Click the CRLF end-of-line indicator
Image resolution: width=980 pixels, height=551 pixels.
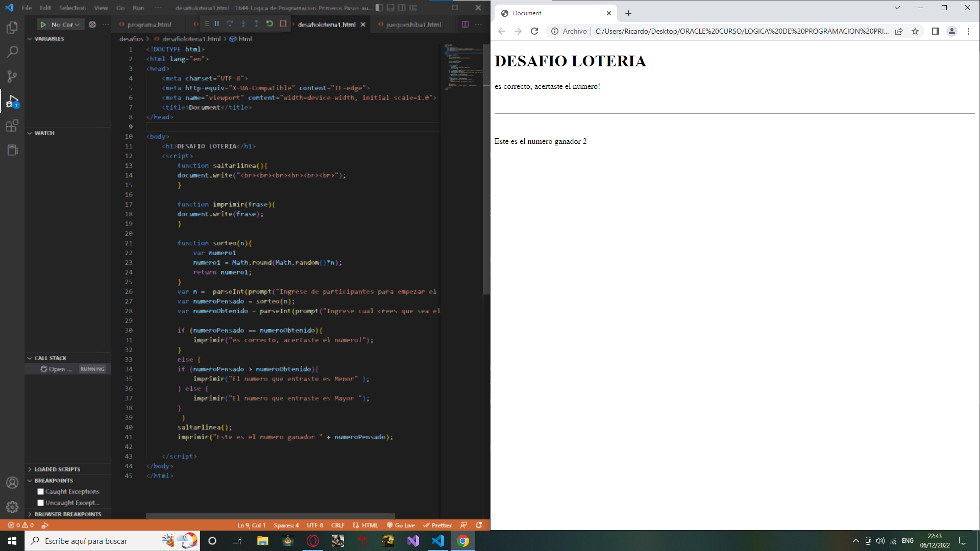pos(338,525)
